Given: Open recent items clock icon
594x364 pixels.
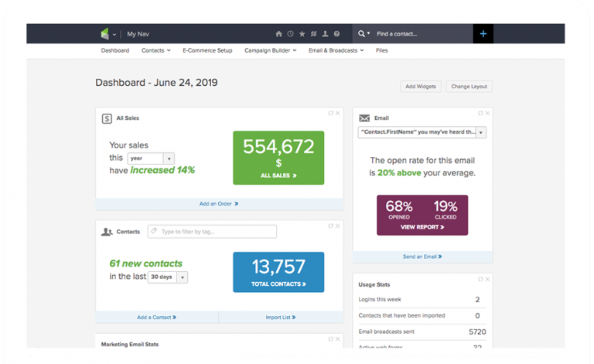Looking at the screenshot, I should tap(290, 34).
